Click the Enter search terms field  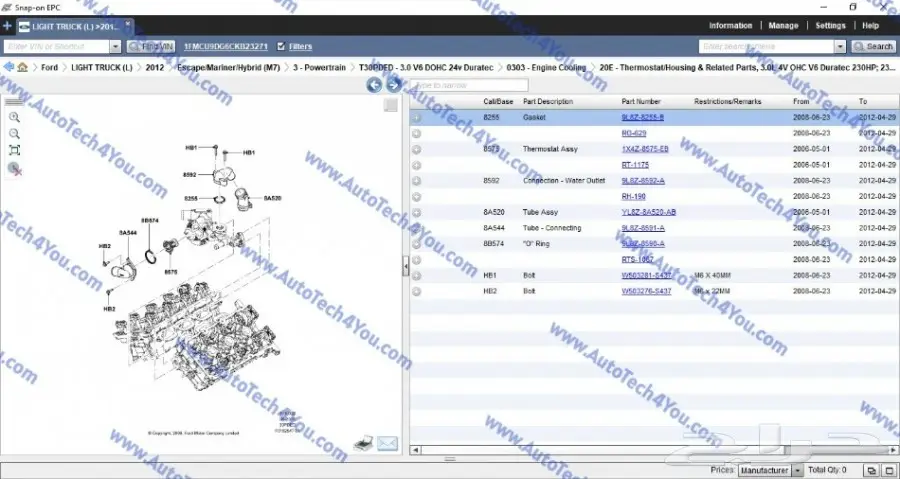pos(767,46)
